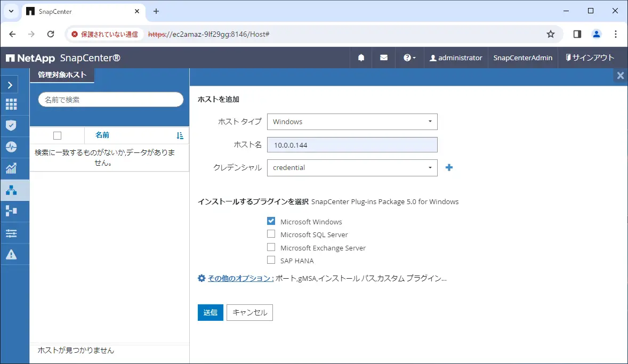Click the ホスト名 input field
Viewport: 628px width, 364px height.
coord(352,145)
